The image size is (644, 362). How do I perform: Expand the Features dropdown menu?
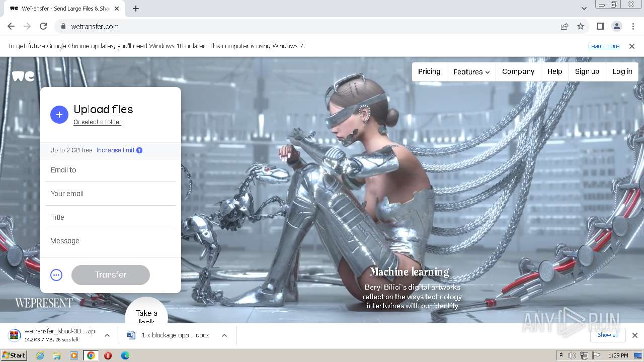click(471, 72)
